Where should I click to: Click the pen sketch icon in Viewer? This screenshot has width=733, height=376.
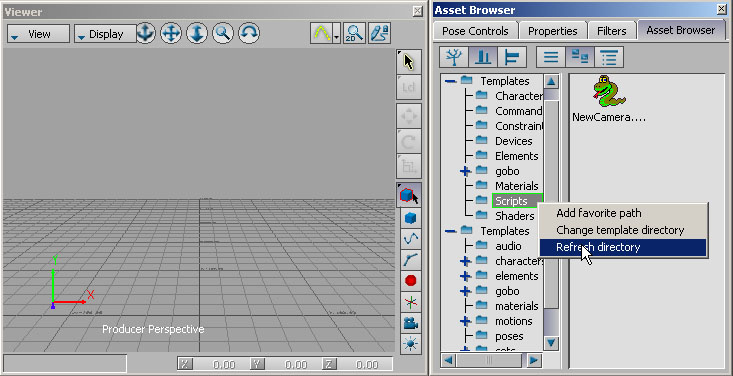(x=379, y=33)
